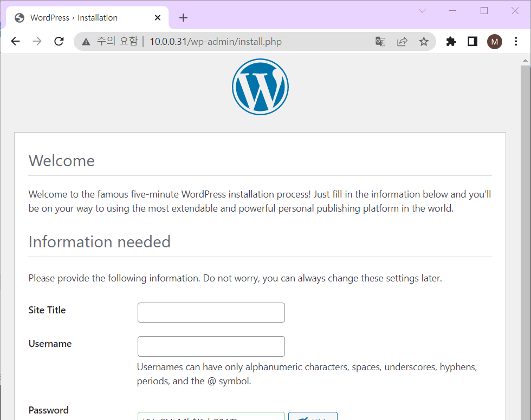Go back to the previous page
This screenshot has width=531, height=420.
16,41
